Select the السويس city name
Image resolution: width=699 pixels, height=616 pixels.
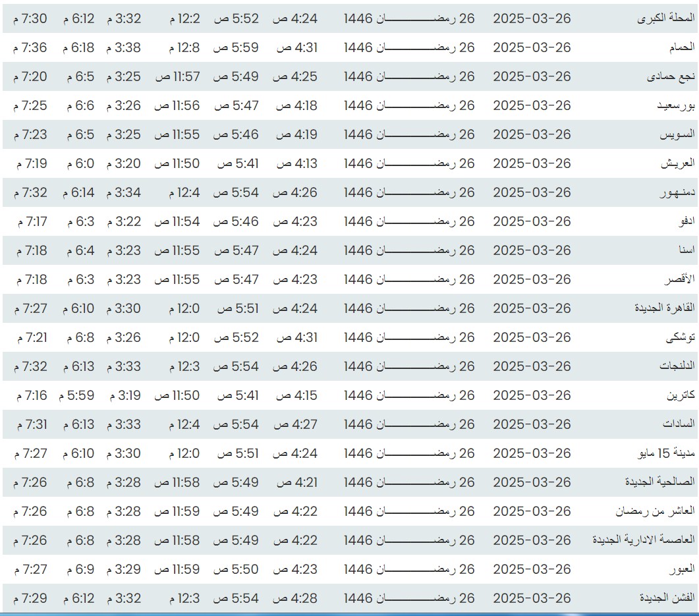pyautogui.click(x=677, y=135)
